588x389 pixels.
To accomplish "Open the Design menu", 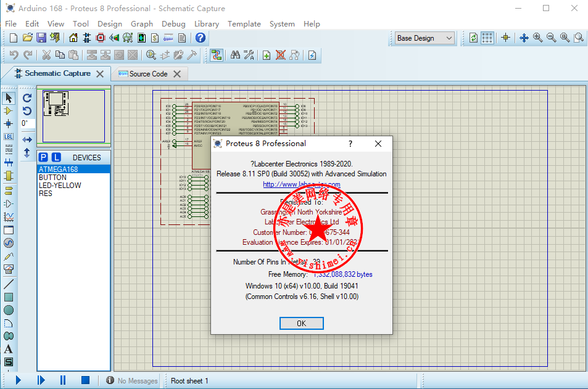I will 109,23.
